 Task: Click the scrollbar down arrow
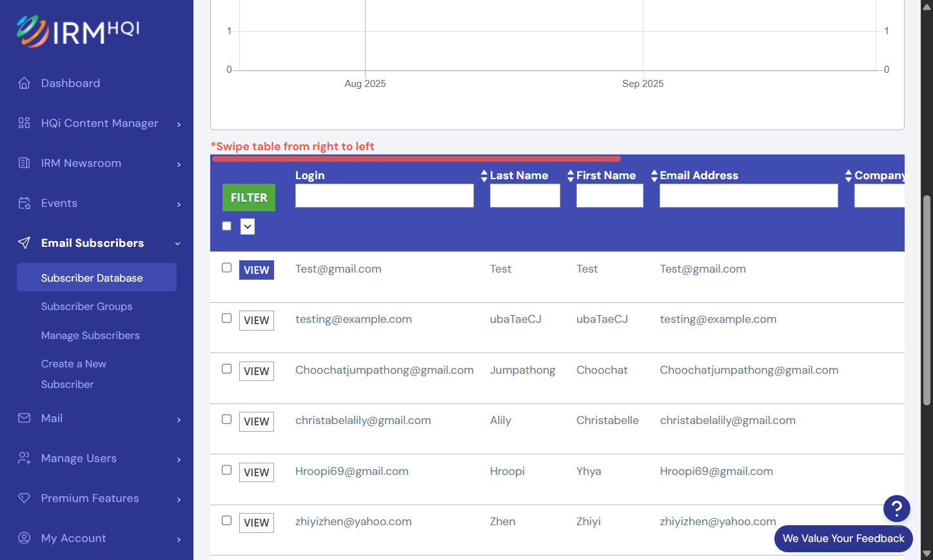927,554
